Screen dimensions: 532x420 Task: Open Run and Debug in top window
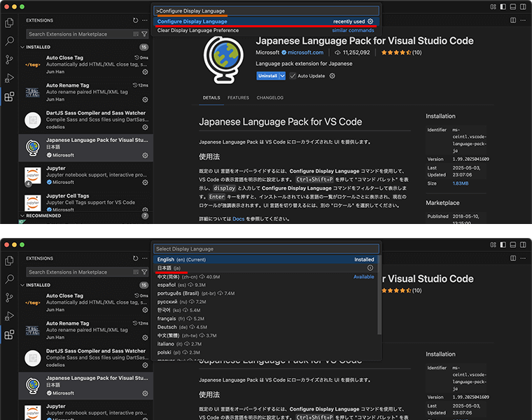point(9,78)
